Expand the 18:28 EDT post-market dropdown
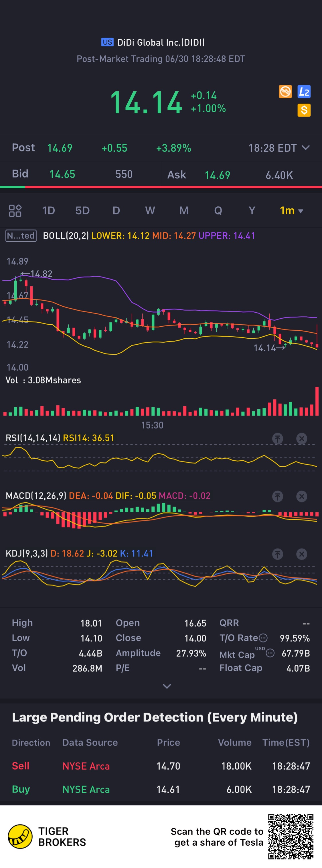This screenshot has height=868, width=322. click(x=279, y=148)
